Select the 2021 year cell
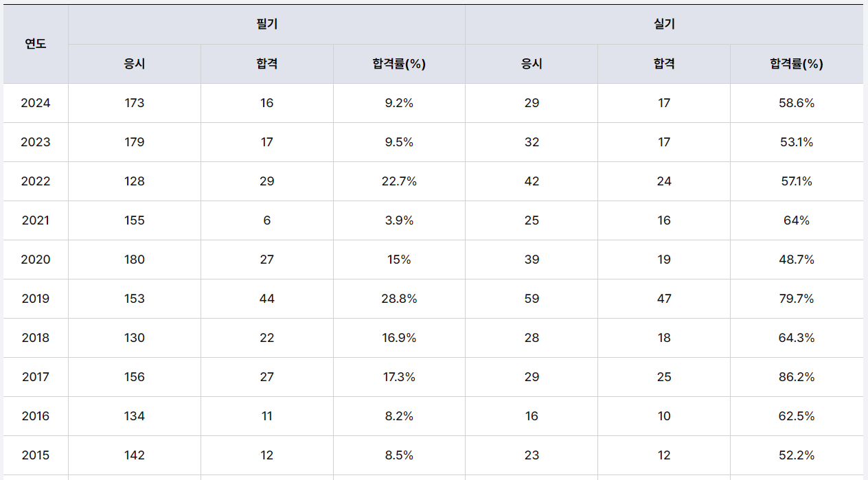The height and width of the screenshot is (480, 868). [x=36, y=220]
